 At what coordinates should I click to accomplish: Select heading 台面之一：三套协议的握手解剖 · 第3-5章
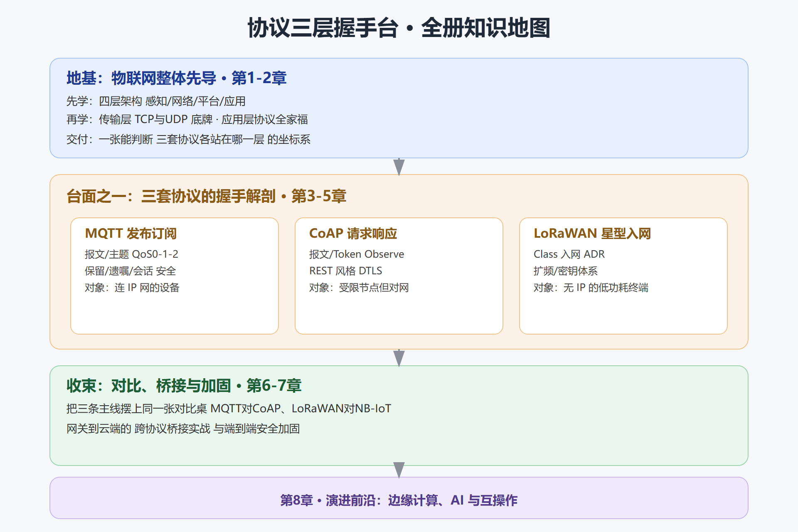(x=207, y=196)
